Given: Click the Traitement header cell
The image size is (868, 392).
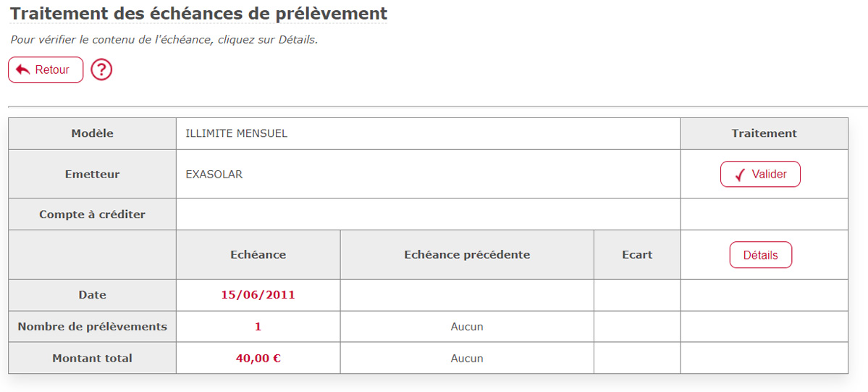Looking at the screenshot, I should point(764,133).
